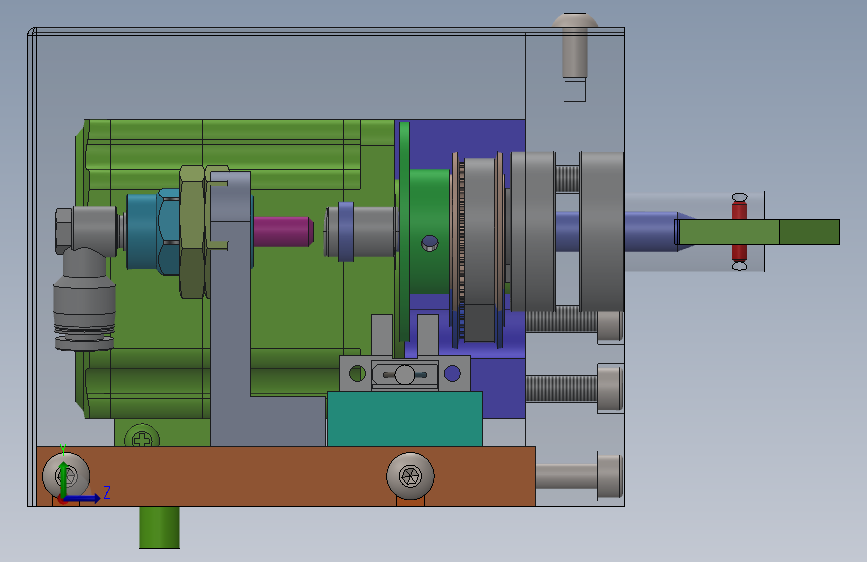
Task: Click the blue Z axis label
Action: coord(107,492)
